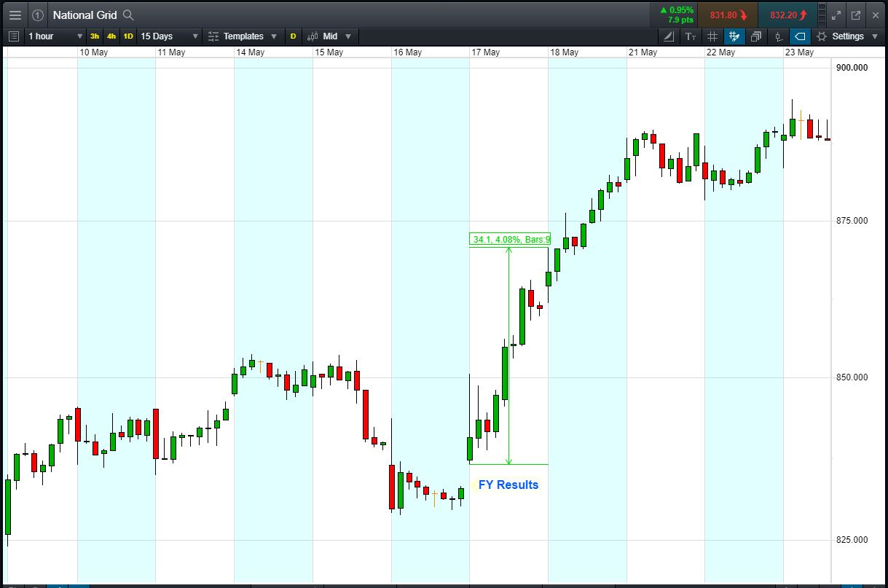Click the FY Results annotation label

[508, 485]
